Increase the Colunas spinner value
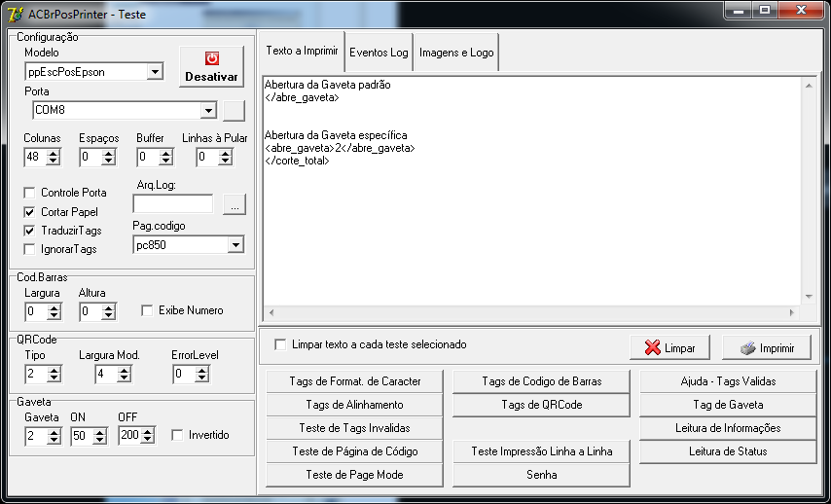The image size is (831, 504). (53, 153)
